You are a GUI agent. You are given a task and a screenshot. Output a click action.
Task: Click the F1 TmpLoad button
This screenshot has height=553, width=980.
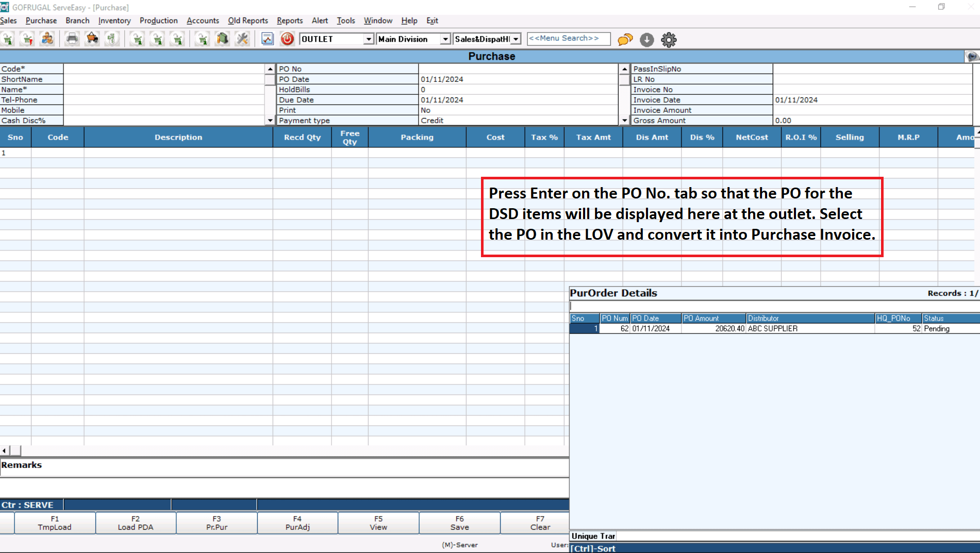[55, 523]
